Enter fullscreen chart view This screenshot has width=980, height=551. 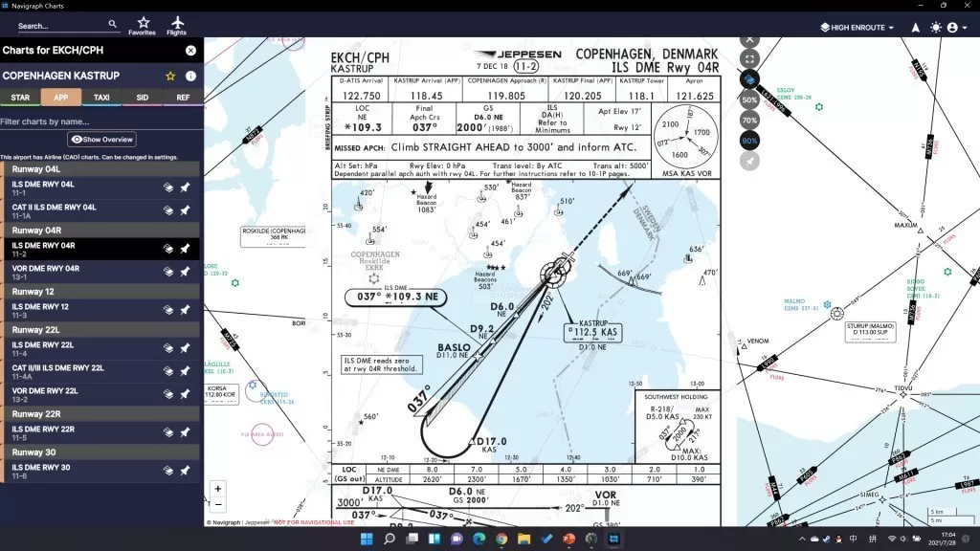point(750,59)
